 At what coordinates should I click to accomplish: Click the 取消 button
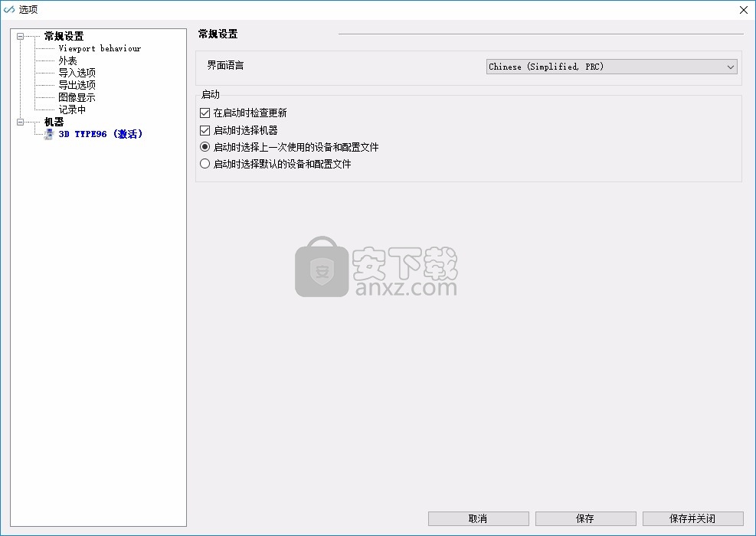(478, 518)
